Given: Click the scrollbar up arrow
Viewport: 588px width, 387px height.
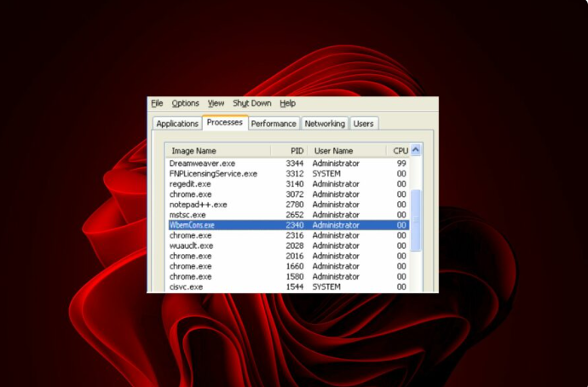Looking at the screenshot, I should [416, 150].
